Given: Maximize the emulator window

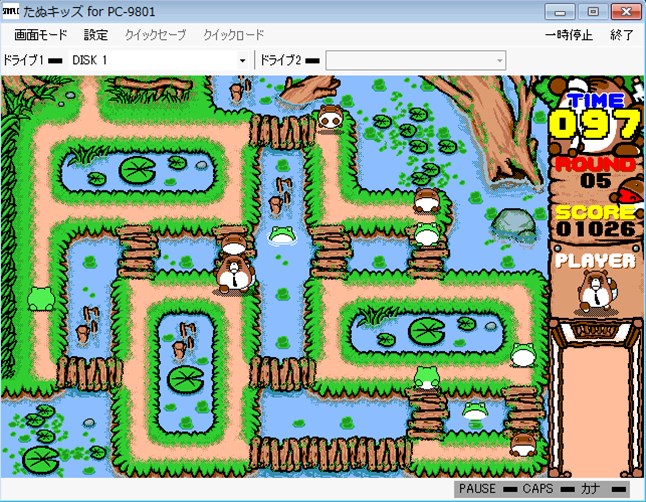Looking at the screenshot, I should click(592, 12).
